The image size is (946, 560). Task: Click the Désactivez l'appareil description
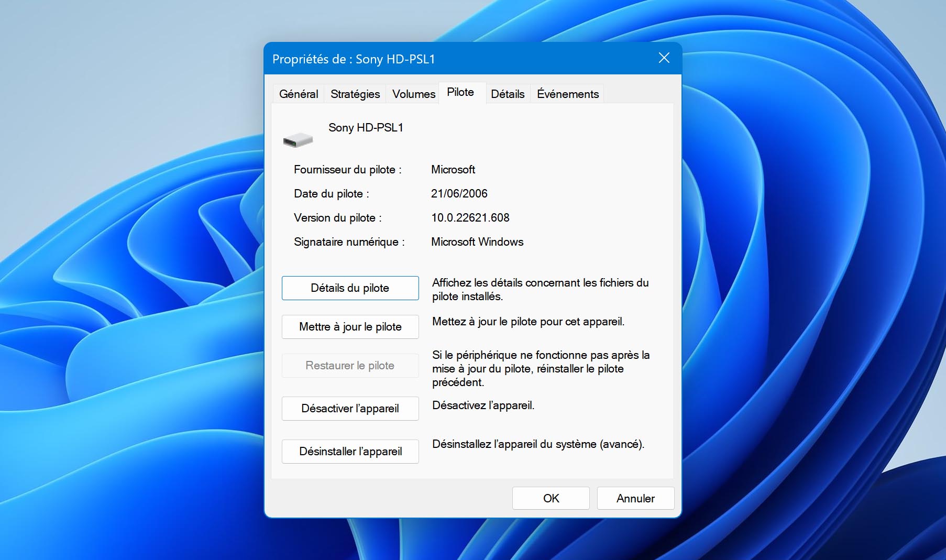[x=483, y=405]
